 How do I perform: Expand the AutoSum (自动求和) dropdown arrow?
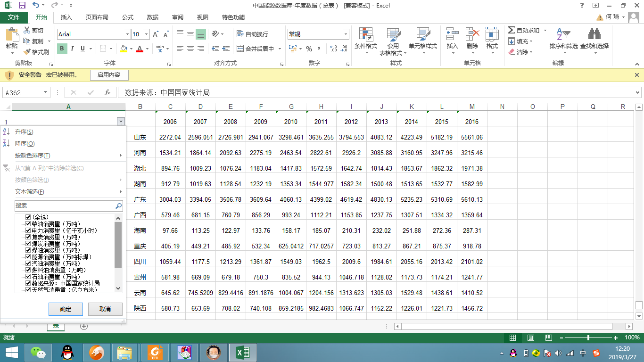(x=545, y=31)
